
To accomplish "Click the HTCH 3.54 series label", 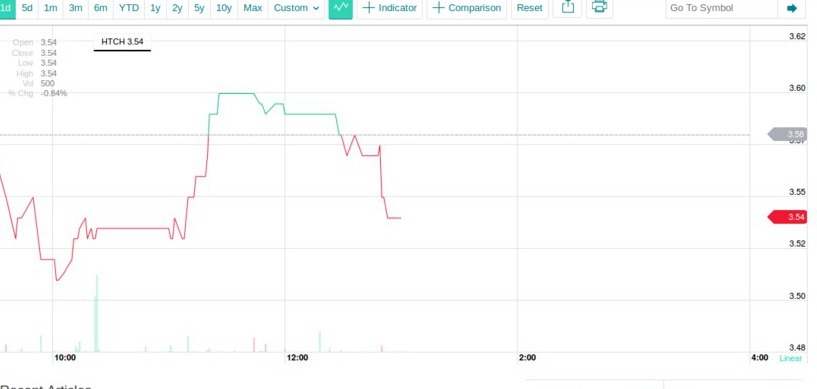I will [x=122, y=42].
